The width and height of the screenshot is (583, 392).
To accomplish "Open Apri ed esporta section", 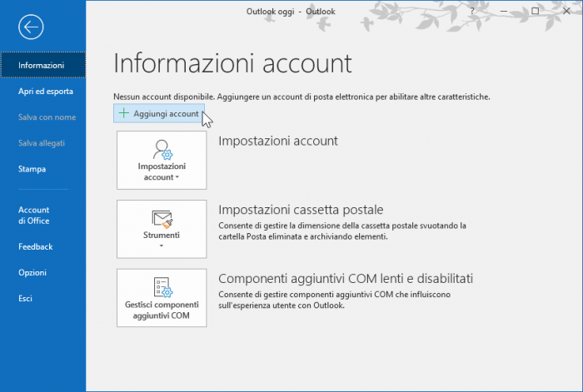I will coord(45,91).
